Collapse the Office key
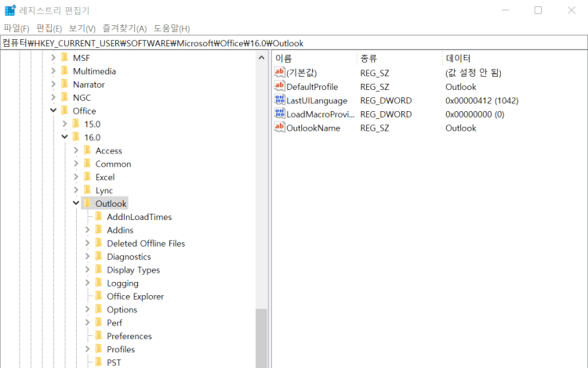 53,110
